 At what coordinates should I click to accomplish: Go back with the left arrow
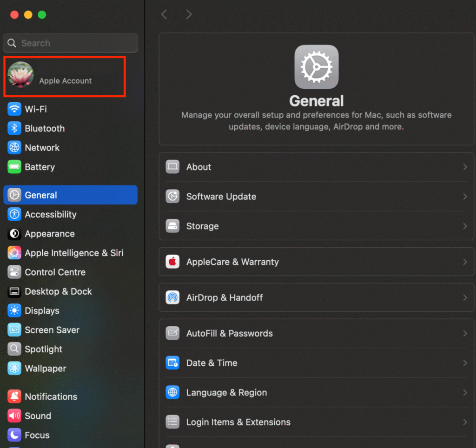(x=164, y=14)
